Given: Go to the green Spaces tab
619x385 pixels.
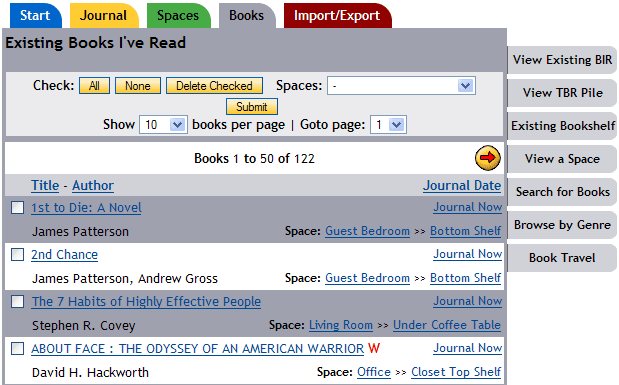Looking at the screenshot, I should point(178,16).
